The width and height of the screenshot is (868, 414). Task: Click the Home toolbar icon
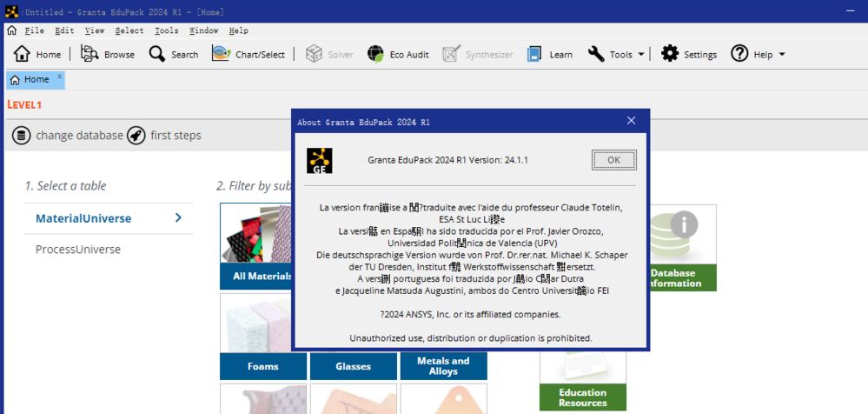tap(22, 54)
